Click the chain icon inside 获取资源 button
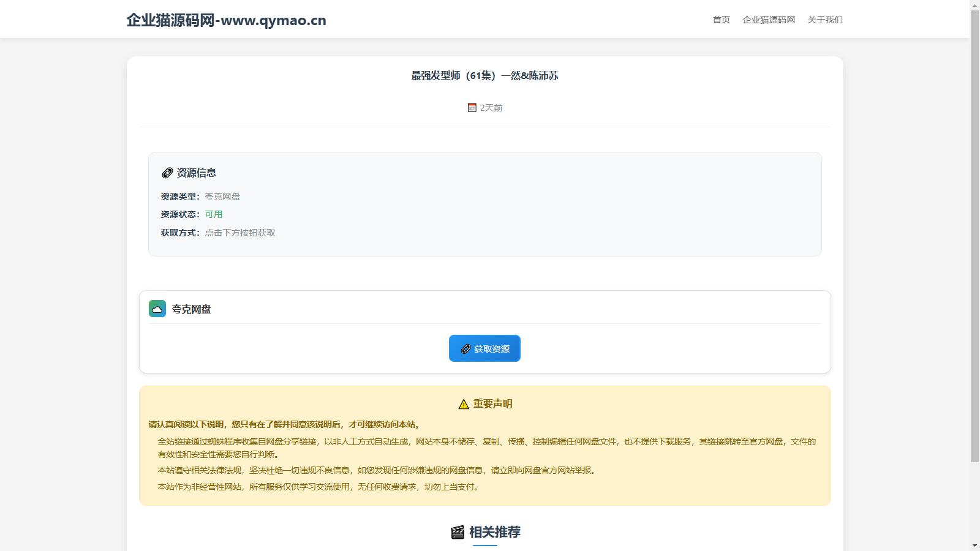The height and width of the screenshot is (551, 980). 466,349
